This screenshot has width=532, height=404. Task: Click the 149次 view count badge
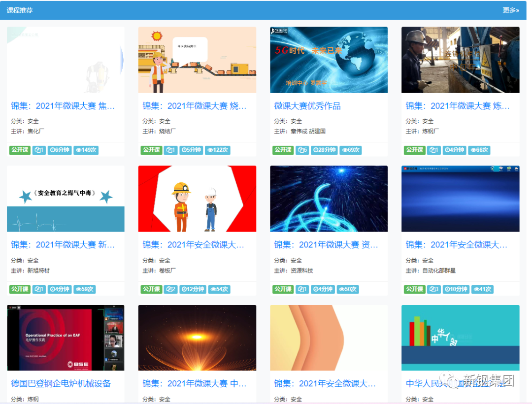click(x=86, y=150)
